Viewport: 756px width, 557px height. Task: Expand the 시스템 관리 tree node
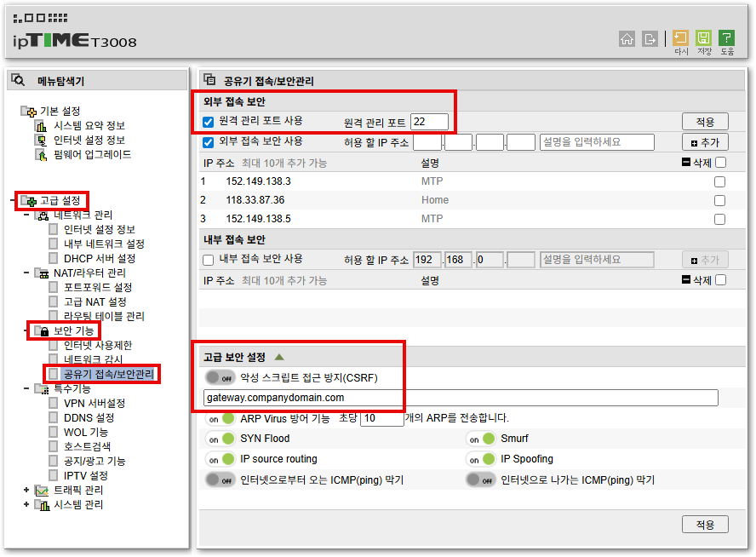click(26, 504)
